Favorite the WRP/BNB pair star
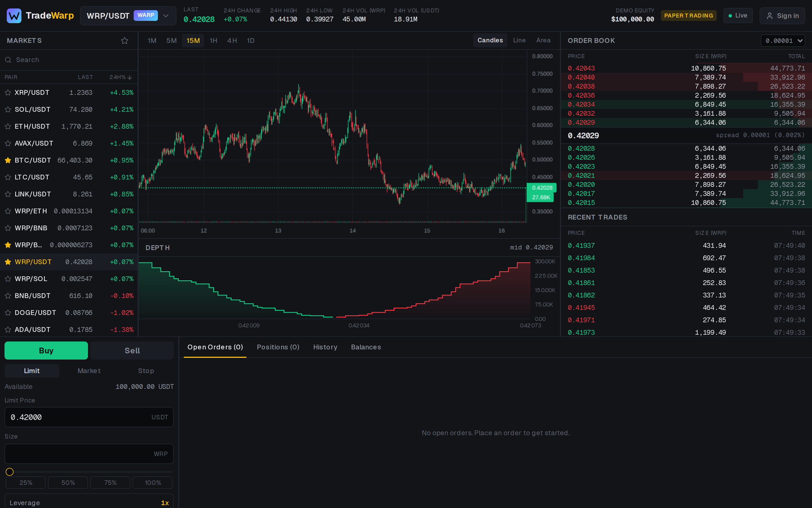This screenshot has width=812, height=508. (x=8, y=228)
